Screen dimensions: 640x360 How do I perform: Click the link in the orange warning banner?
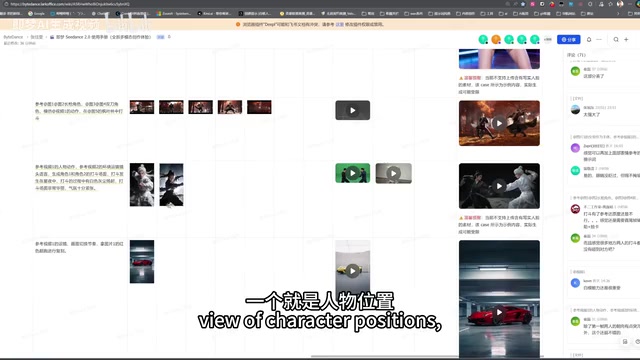[x=339, y=24]
